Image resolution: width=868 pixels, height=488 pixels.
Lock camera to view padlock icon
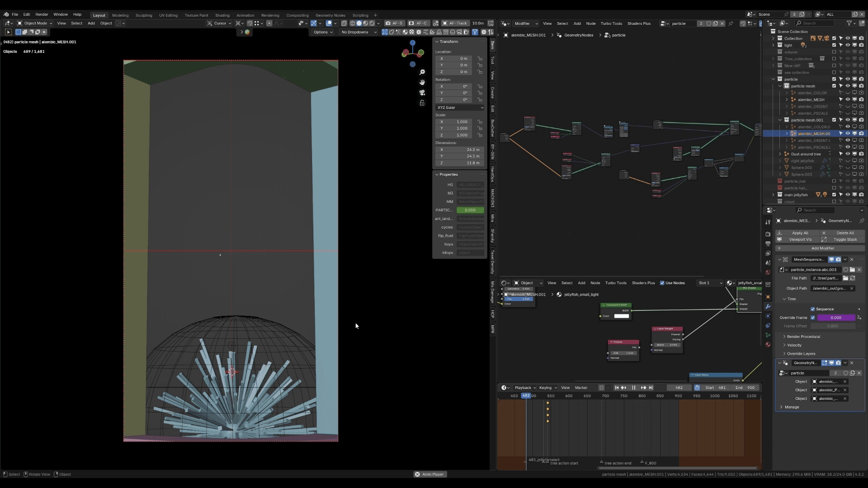[422, 103]
